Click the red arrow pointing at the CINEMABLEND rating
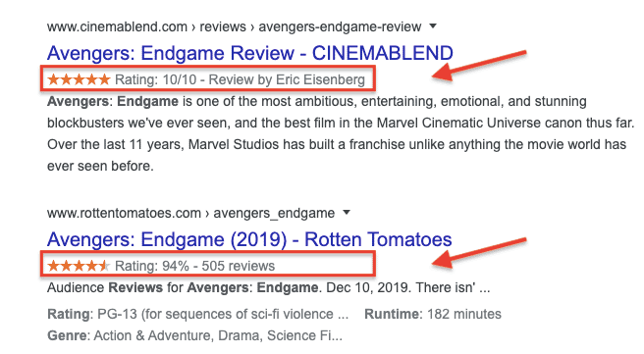The image size is (644, 354). click(x=479, y=66)
